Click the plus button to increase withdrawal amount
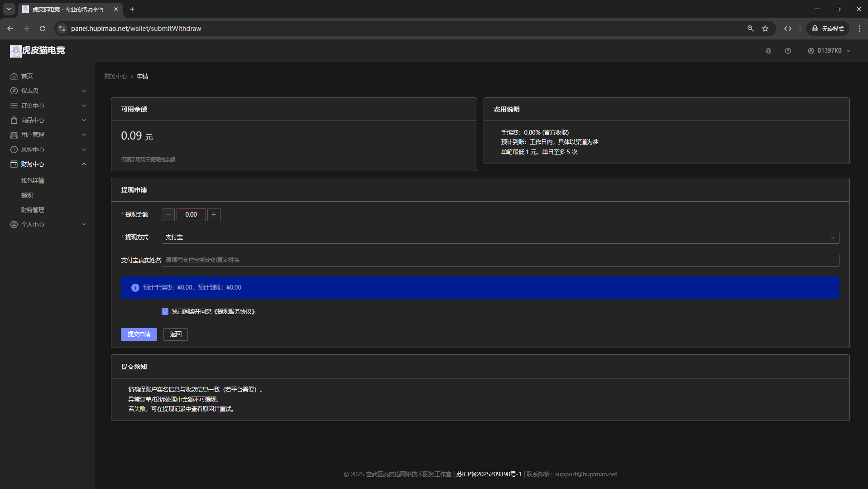 (214, 214)
